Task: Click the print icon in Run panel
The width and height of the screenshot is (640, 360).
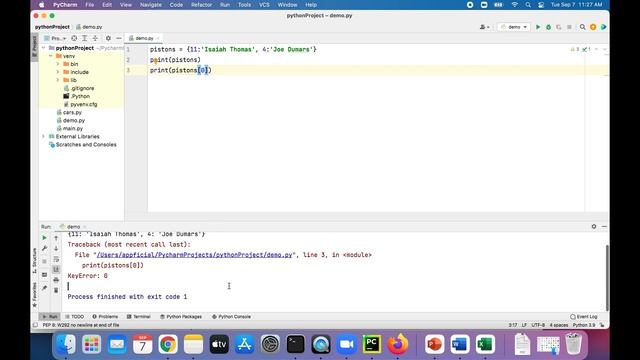Action: [x=56, y=280]
